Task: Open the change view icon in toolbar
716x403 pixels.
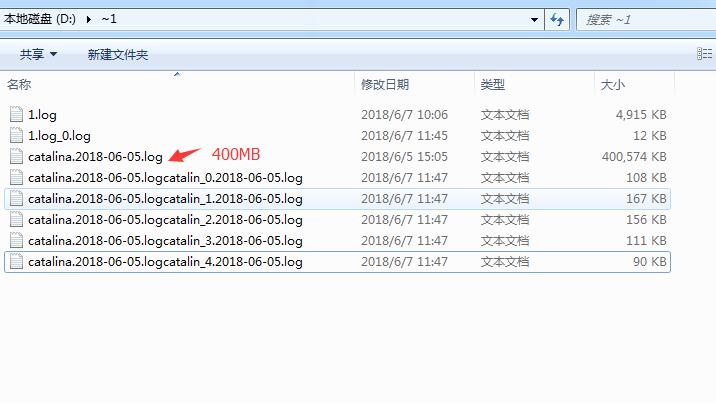Action: coord(704,54)
